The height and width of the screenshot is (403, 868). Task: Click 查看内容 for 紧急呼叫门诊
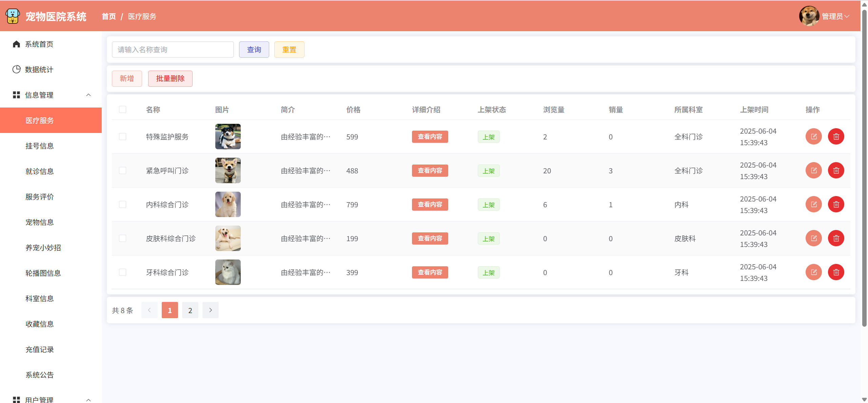tap(430, 170)
